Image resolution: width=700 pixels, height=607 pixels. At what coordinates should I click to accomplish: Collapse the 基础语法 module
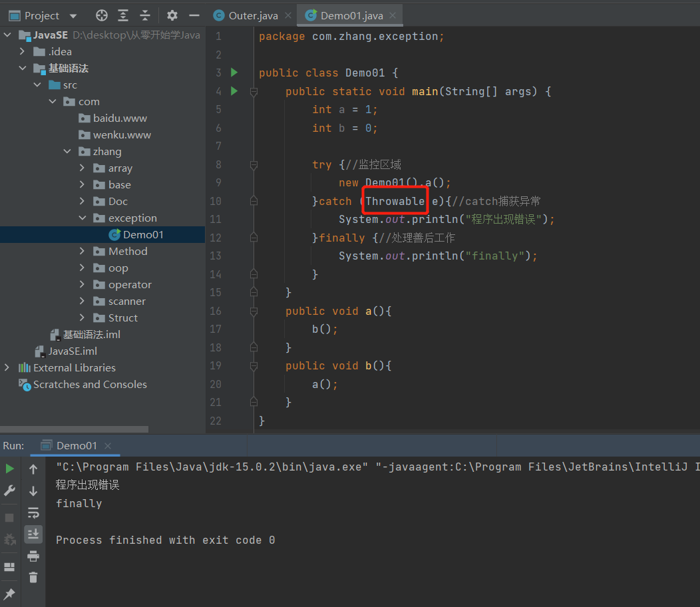pos(23,69)
